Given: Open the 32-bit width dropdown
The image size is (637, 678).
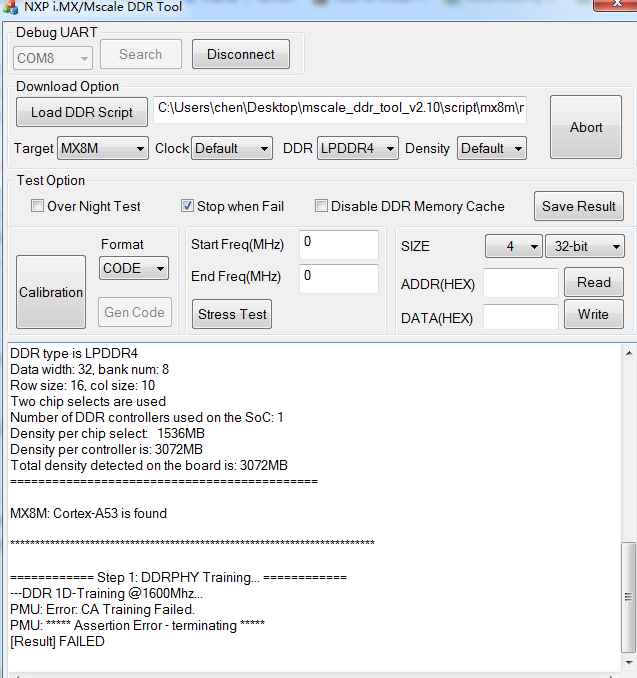Looking at the screenshot, I should pos(585,246).
